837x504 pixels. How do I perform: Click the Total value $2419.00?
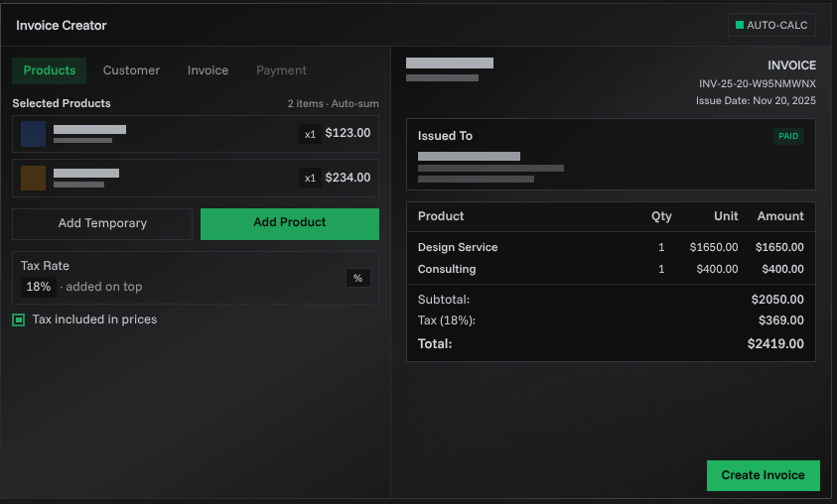coord(775,344)
